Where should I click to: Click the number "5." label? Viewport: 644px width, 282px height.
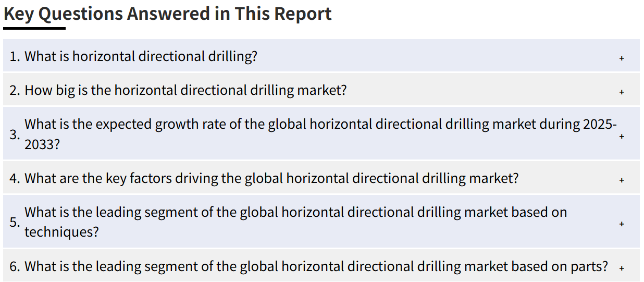coord(15,222)
